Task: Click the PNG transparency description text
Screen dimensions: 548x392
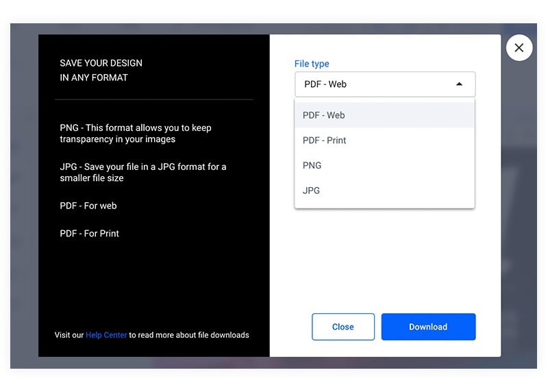Action: pyautogui.click(x=135, y=133)
